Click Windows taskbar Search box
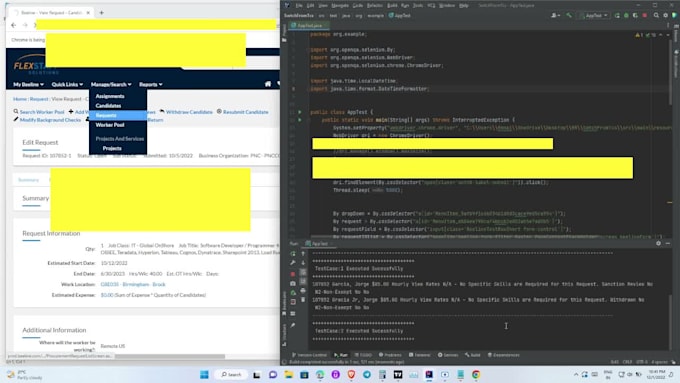Image resolution: width=680 pixels, height=383 pixels. point(231,374)
